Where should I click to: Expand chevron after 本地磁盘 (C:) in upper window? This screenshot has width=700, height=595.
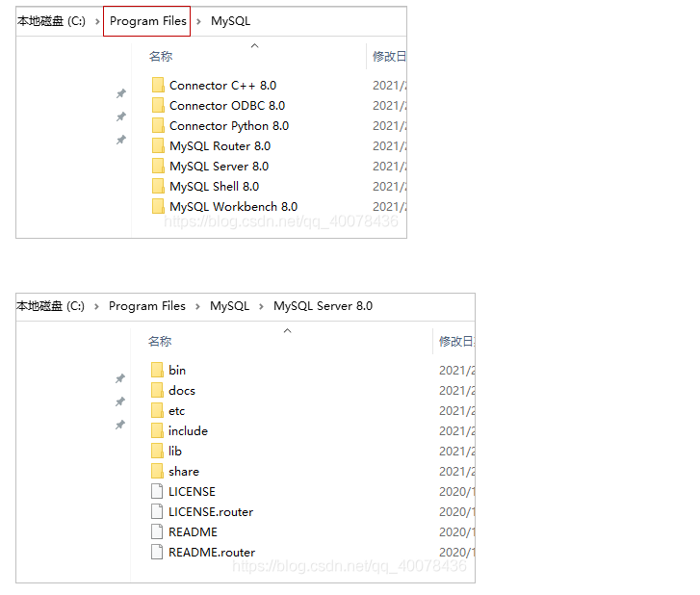(x=97, y=21)
